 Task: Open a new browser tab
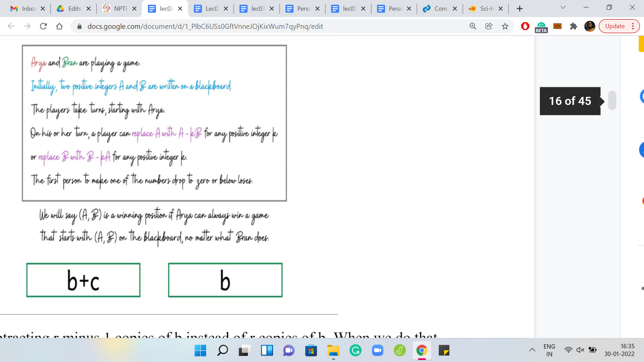click(x=520, y=9)
